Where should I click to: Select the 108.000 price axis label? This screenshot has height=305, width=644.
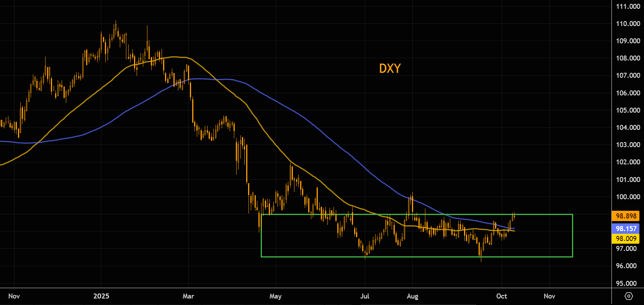[628, 58]
